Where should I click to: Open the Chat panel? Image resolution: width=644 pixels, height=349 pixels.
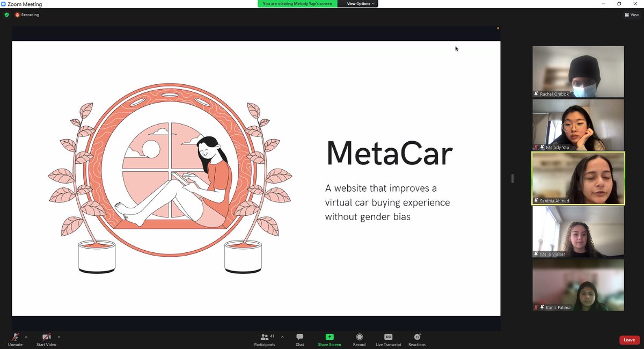pyautogui.click(x=299, y=339)
